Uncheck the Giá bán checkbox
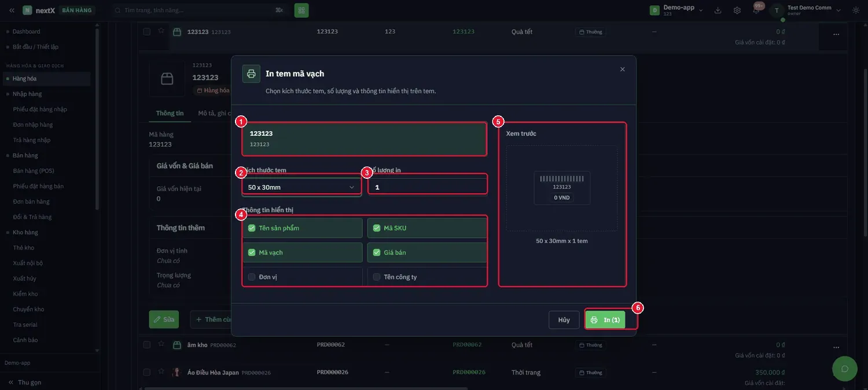Viewport: 868px width, 390px height. pyautogui.click(x=377, y=252)
